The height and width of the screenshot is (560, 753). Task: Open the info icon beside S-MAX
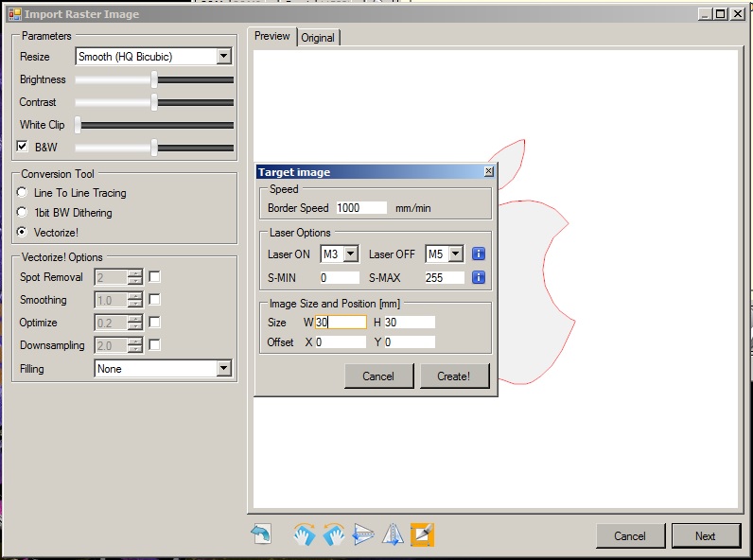479,277
